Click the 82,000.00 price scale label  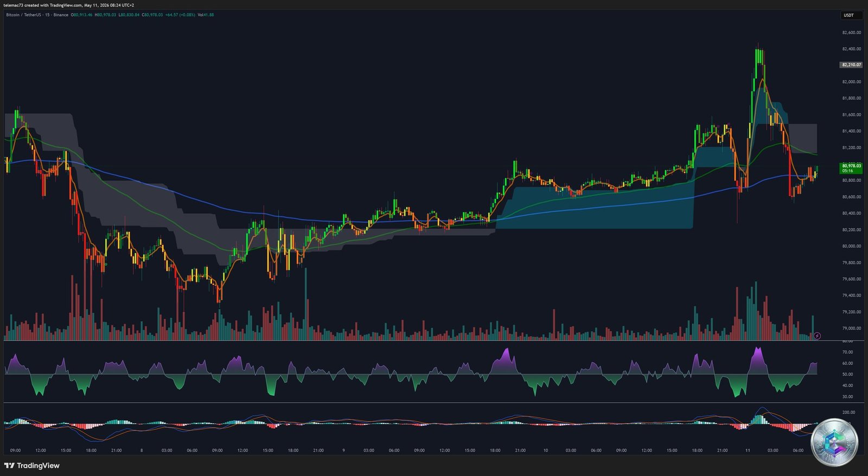coord(851,82)
